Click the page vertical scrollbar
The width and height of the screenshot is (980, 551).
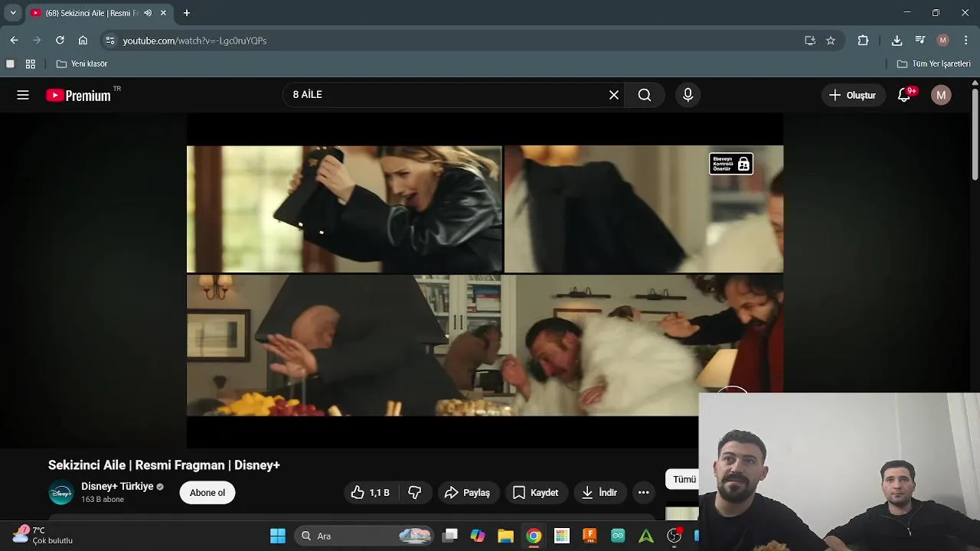pyautogui.click(x=975, y=135)
